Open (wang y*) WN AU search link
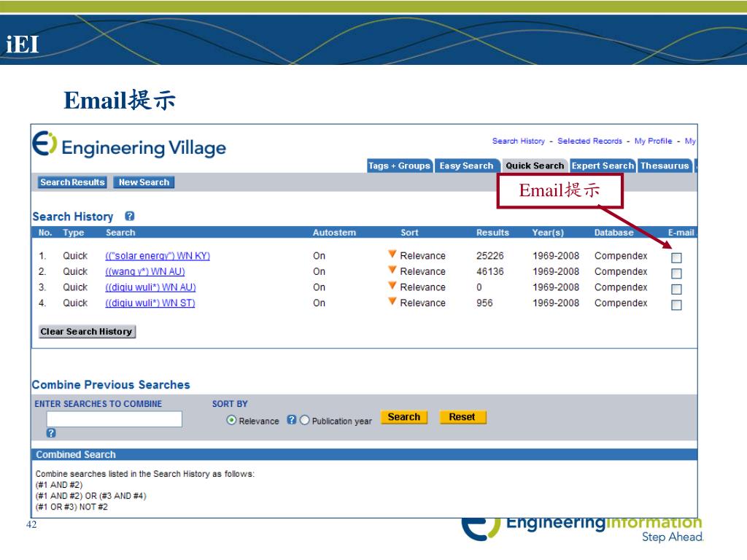 [x=145, y=271]
